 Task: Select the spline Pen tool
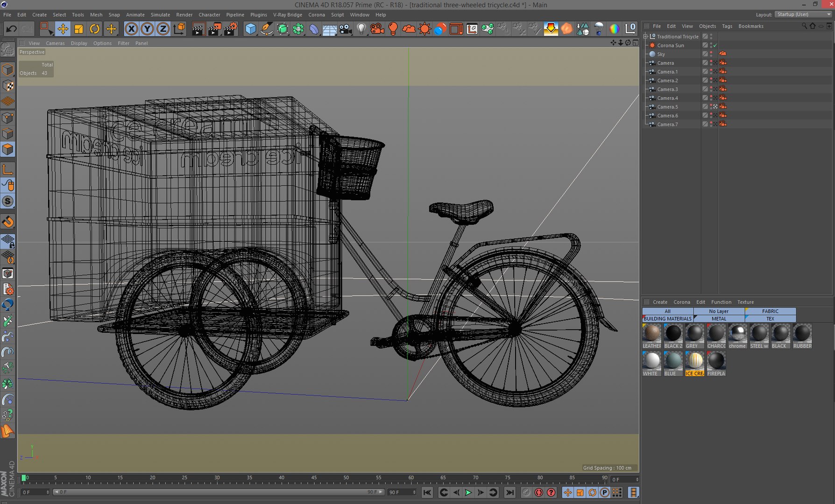[266, 29]
